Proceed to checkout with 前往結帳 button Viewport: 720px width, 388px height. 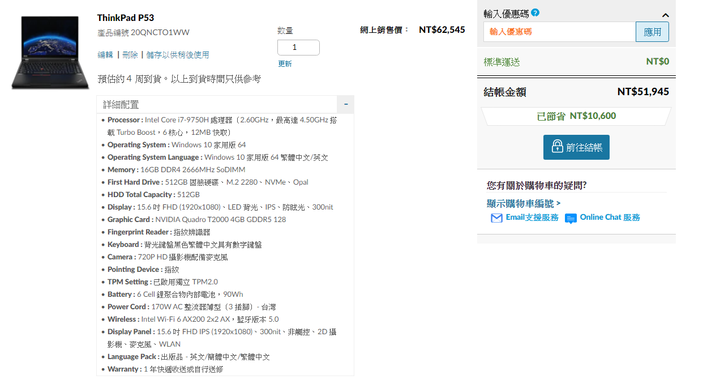tap(576, 147)
